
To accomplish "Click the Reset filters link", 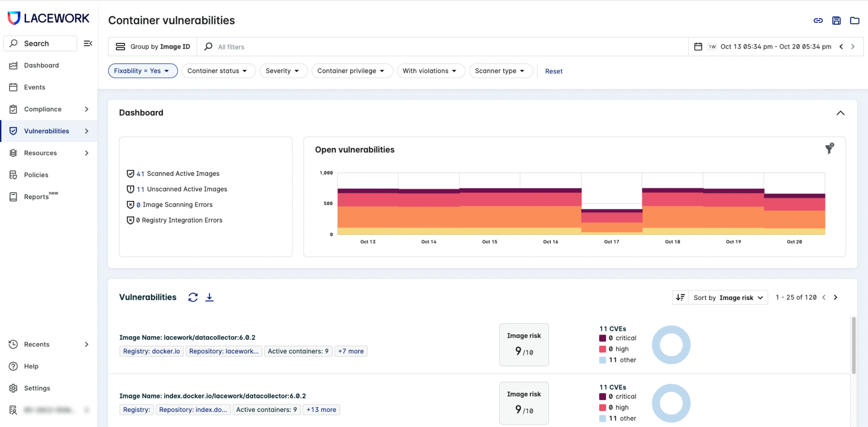I will pos(553,71).
